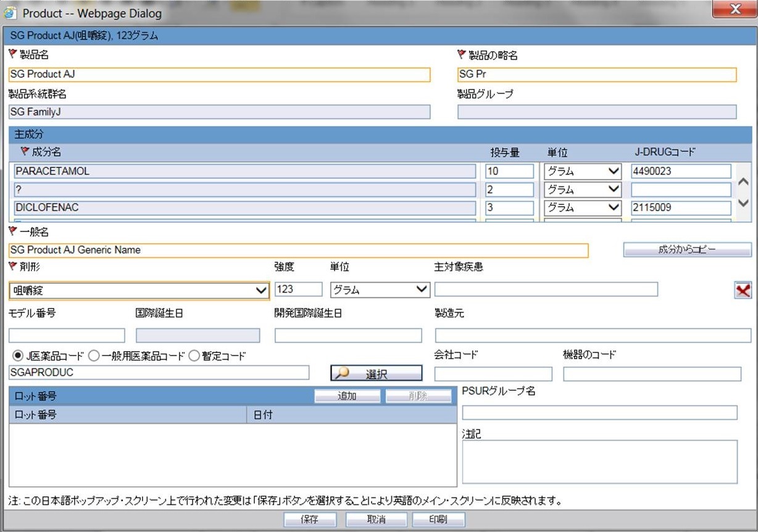Click the 機器のコード input field

click(x=652, y=374)
